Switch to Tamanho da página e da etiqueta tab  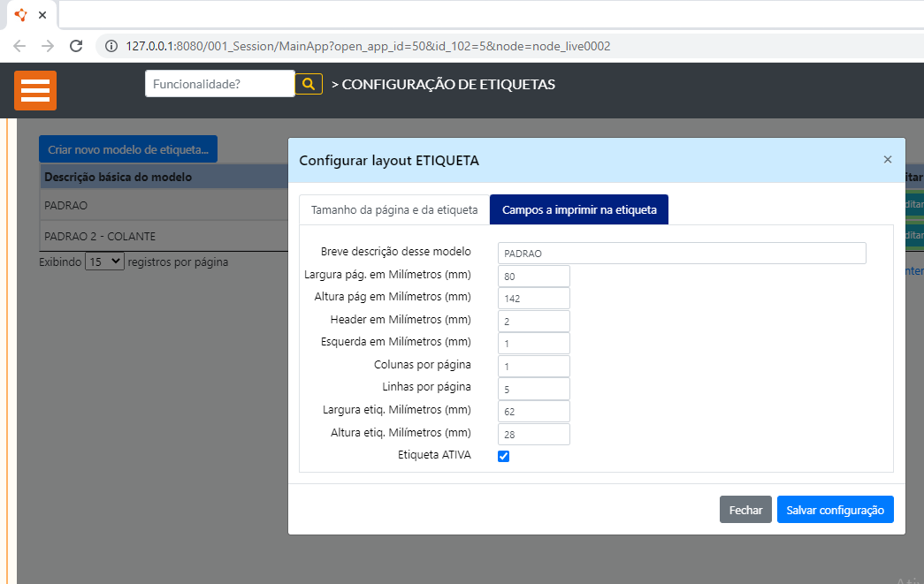[x=394, y=210]
